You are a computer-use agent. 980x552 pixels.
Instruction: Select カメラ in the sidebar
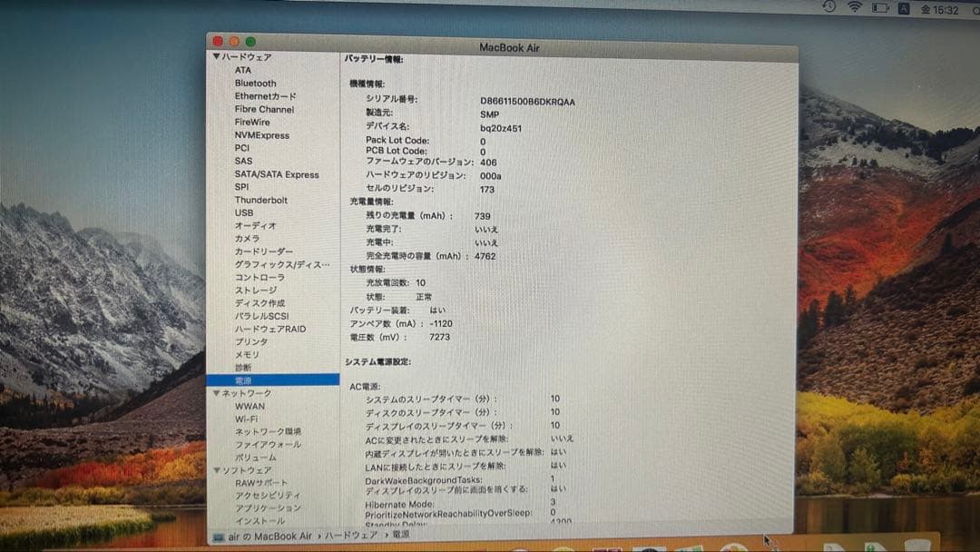click(x=247, y=238)
